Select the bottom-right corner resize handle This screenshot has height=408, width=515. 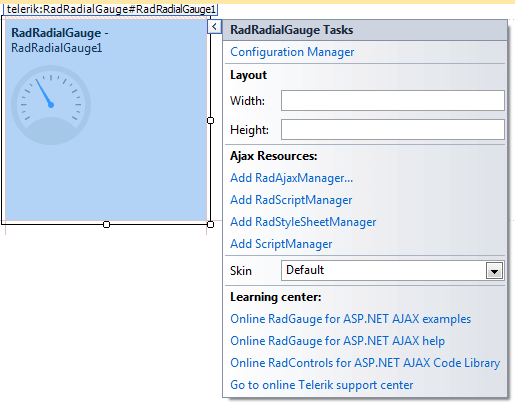pyautogui.click(x=210, y=224)
